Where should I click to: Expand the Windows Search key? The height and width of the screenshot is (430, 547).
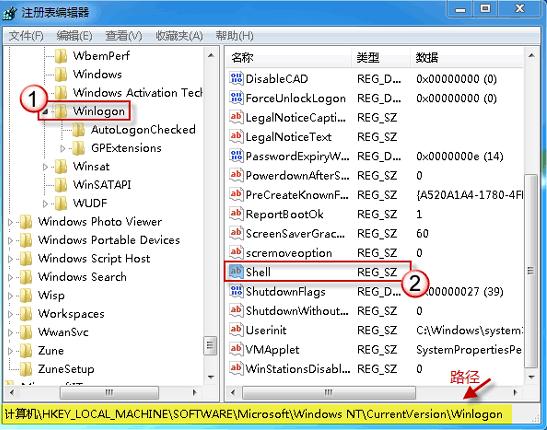click(x=10, y=278)
